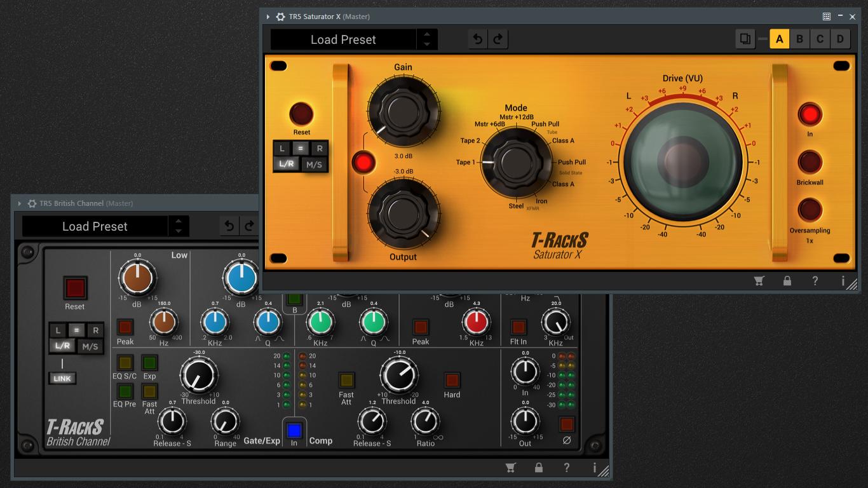This screenshot has height=488, width=868.
Task: Click the copy preset A/B icon
Action: pos(745,39)
